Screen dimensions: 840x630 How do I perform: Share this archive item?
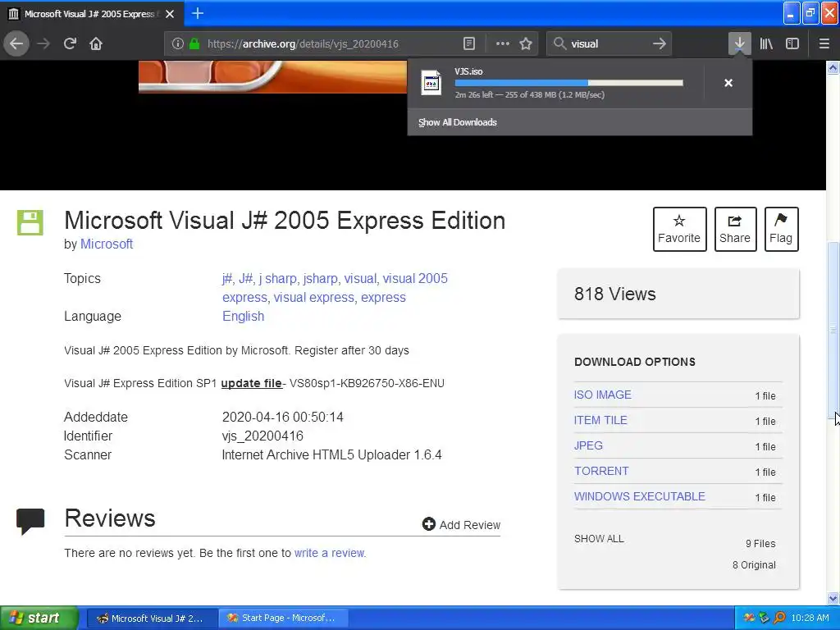(735, 229)
